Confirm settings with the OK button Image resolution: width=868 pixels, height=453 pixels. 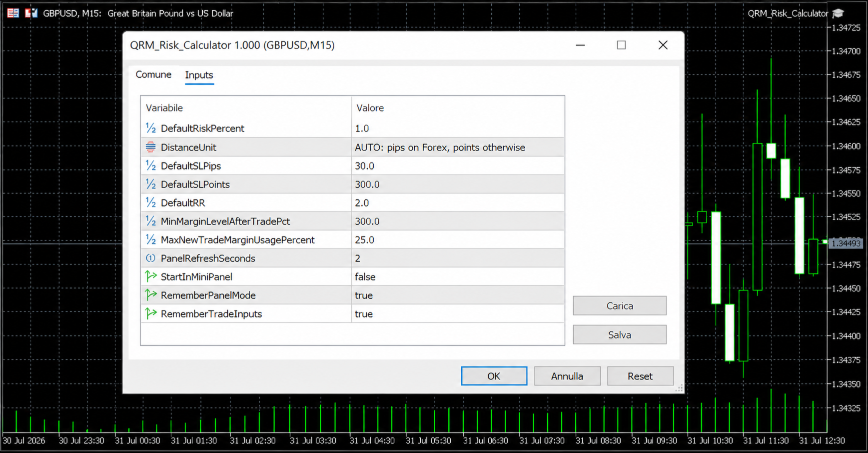pyautogui.click(x=494, y=376)
